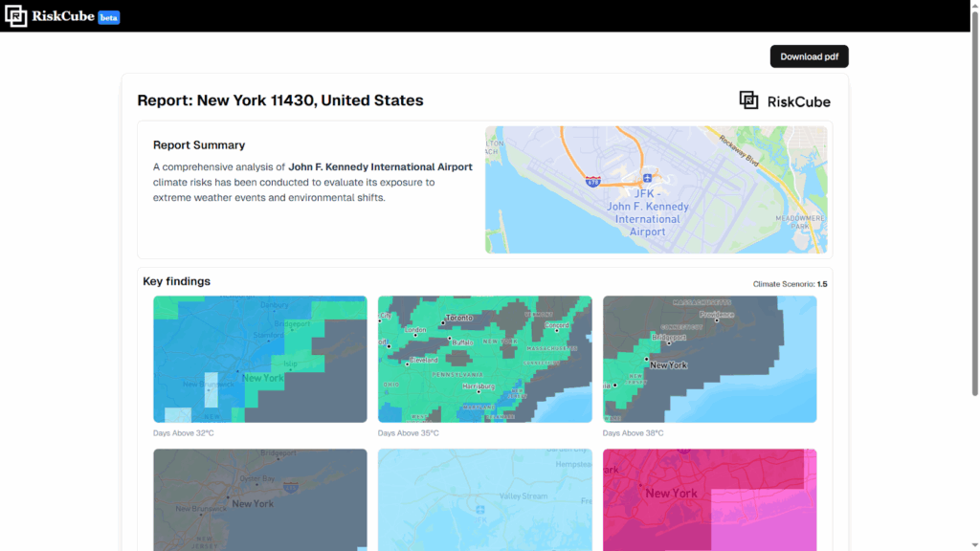Click the Key findings heading
The width and height of the screenshot is (980, 551).
coord(176,281)
